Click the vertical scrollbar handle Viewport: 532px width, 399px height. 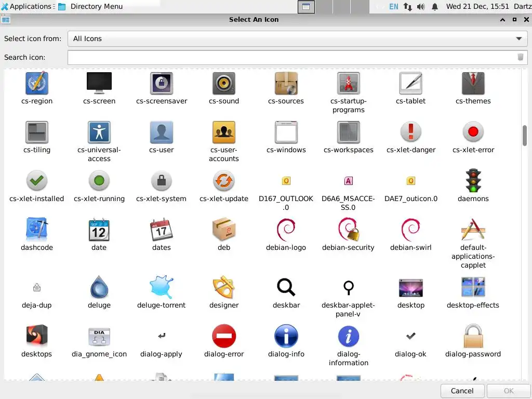(x=525, y=136)
